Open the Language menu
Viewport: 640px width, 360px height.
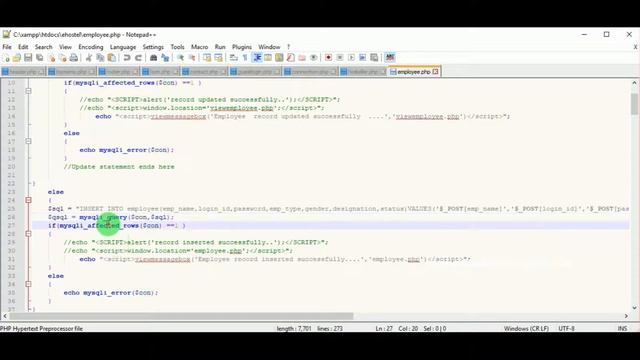[123, 47]
